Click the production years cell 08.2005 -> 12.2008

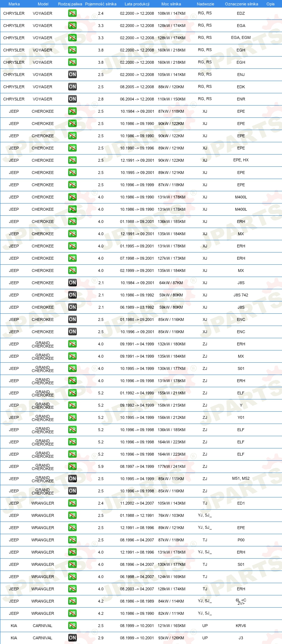[x=137, y=87]
